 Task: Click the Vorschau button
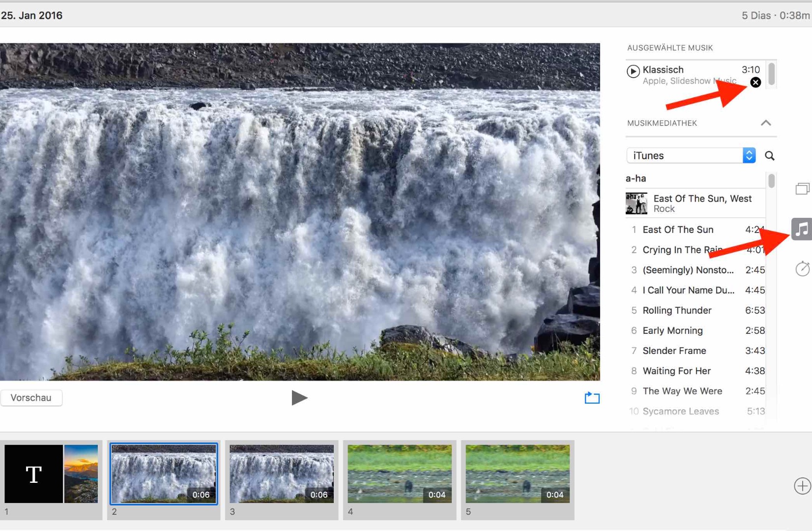(31, 398)
